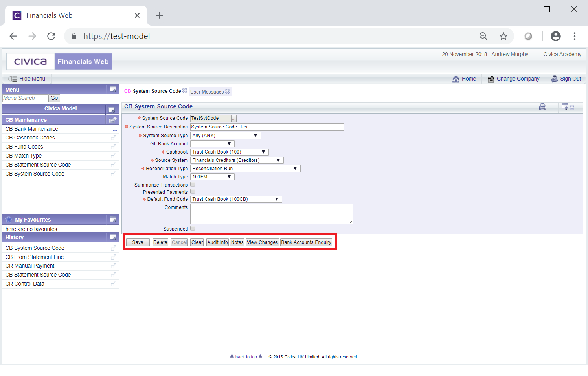The width and height of the screenshot is (588, 376).
Task: Open CR Manual Payment from History
Action: click(30, 266)
